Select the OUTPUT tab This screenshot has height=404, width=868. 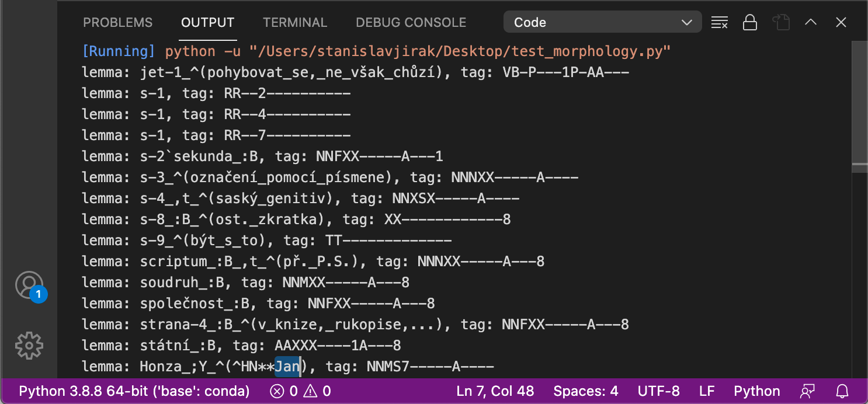[x=207, y=23]
